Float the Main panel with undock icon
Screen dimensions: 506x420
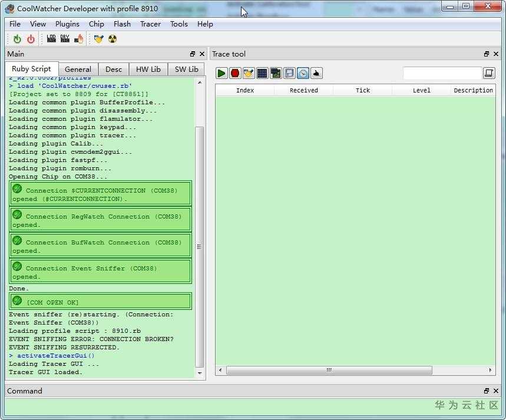(193, 54)
